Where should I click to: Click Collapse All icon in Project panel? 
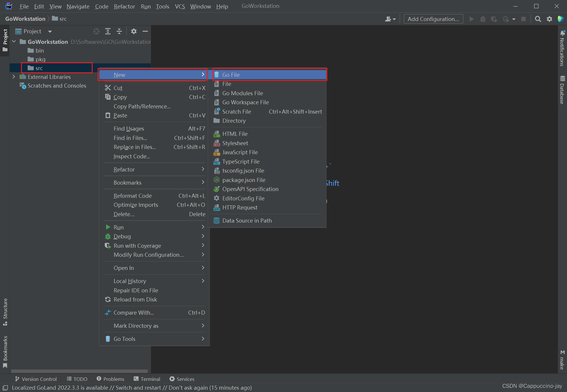tap(119, 31)
